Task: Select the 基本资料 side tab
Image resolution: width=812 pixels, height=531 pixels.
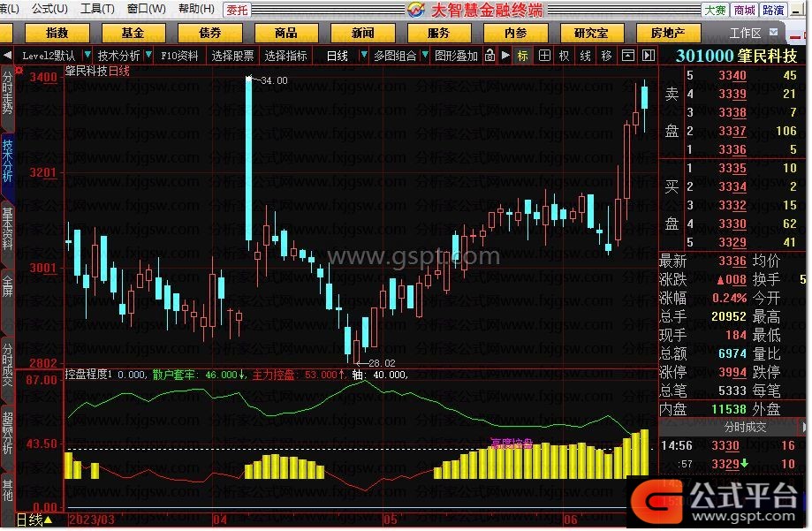Action: pyautogui.click(x=7, y=229)
